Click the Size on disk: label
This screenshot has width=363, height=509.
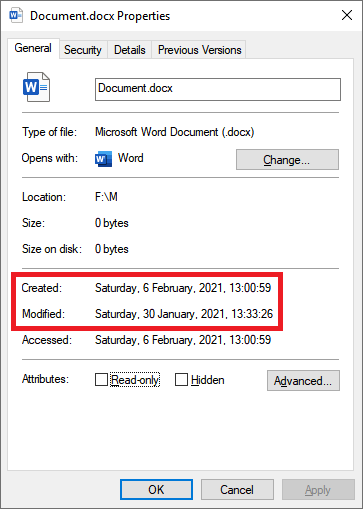click(x=52, y=249)
